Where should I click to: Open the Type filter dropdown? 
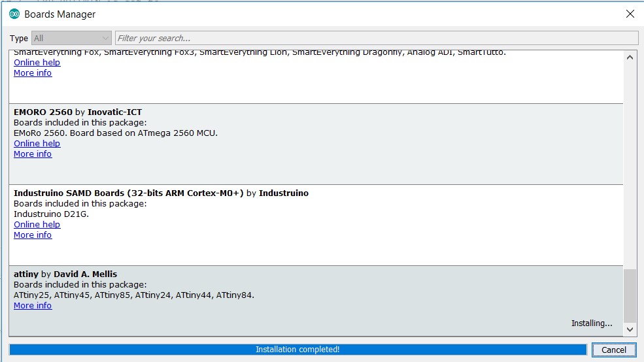71,38
